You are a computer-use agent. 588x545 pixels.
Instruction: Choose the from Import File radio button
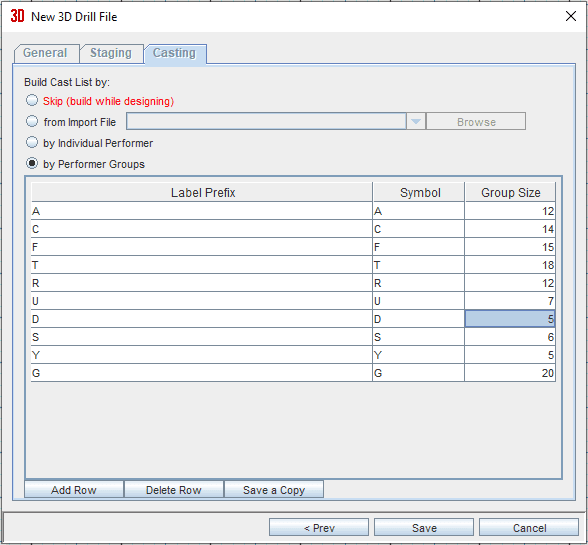click(32, 122)
